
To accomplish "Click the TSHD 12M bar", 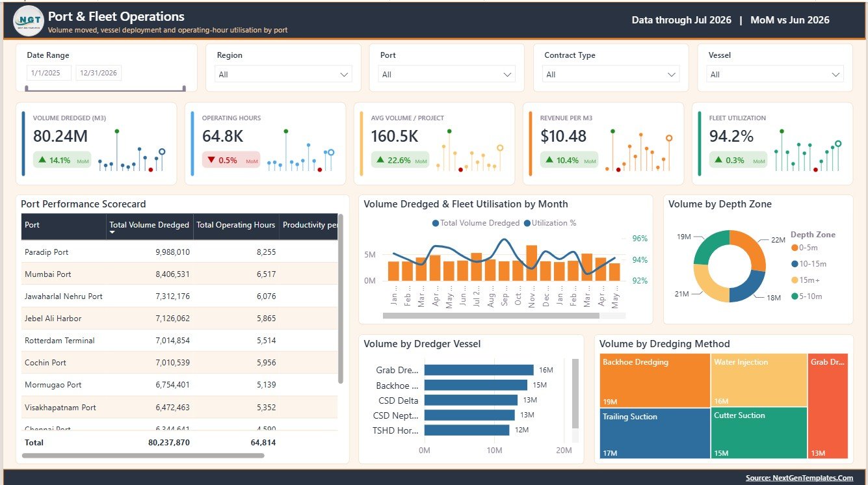I will (x=467, y=430).
